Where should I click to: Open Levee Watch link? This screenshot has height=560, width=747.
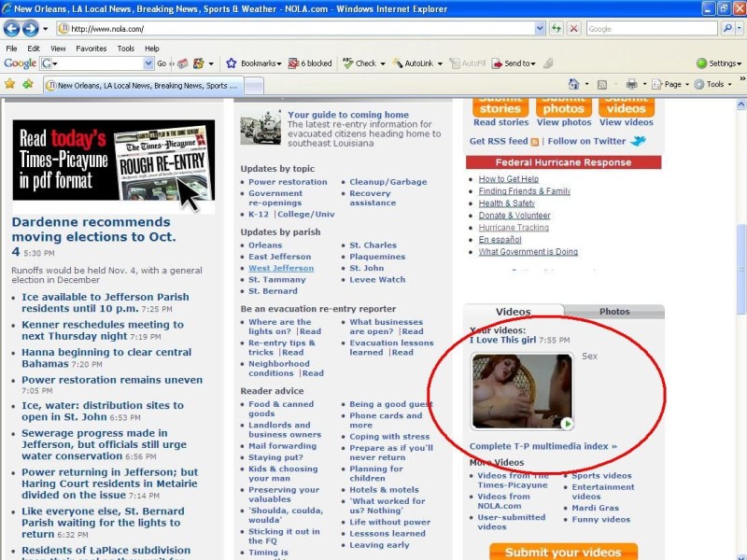(377, 279)
